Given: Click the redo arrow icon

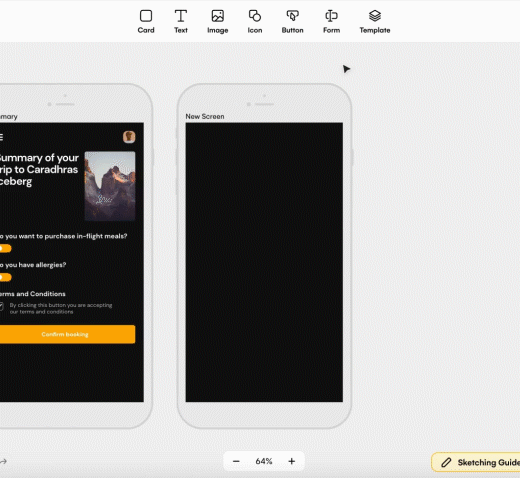Looking at the screenshot, I should (3, 462).
